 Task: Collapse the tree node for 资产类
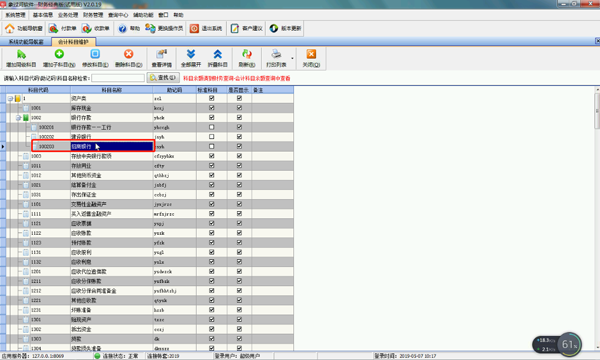10,98
